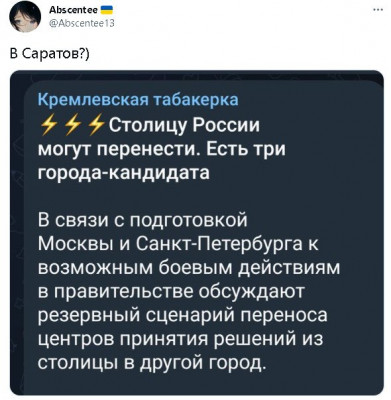This screenshot has width=391, height=400.
Task: Open the @Abscentee13 handle link
Action: click(x=82, y=23)
